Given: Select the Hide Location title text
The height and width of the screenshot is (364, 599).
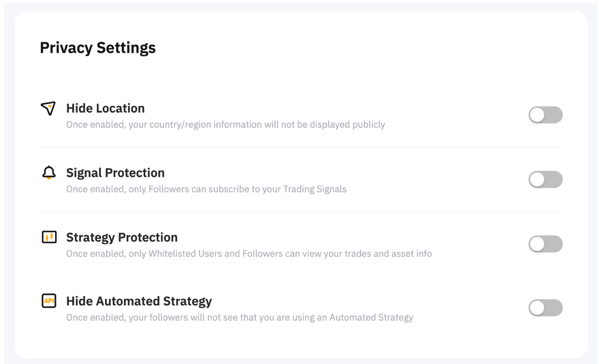Looking at the screenshot, I should click(105, 108).
